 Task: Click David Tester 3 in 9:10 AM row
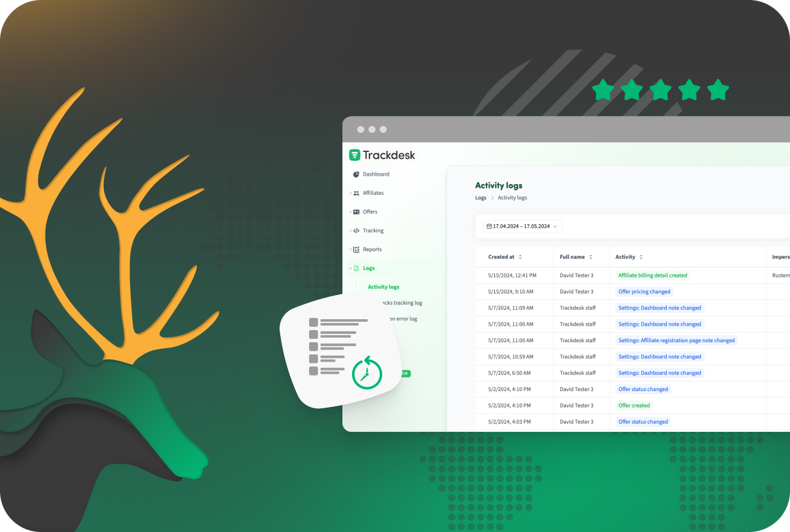click(x=576, y=292)
